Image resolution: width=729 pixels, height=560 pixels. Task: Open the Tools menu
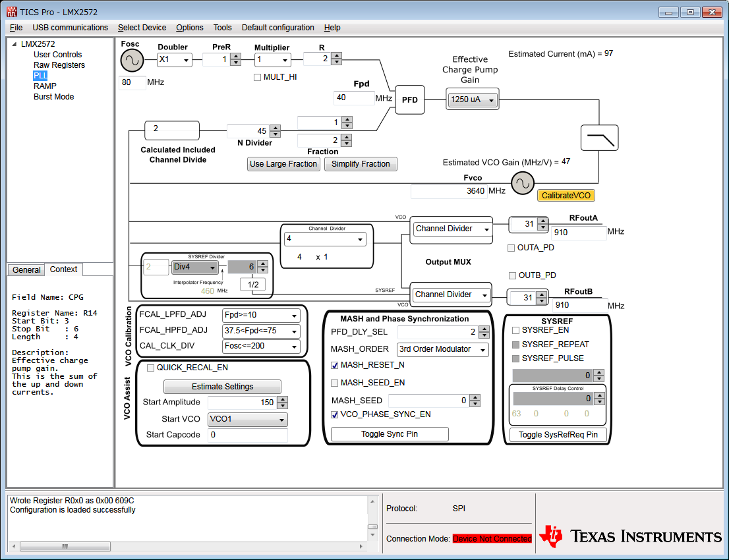click(223, 28)
